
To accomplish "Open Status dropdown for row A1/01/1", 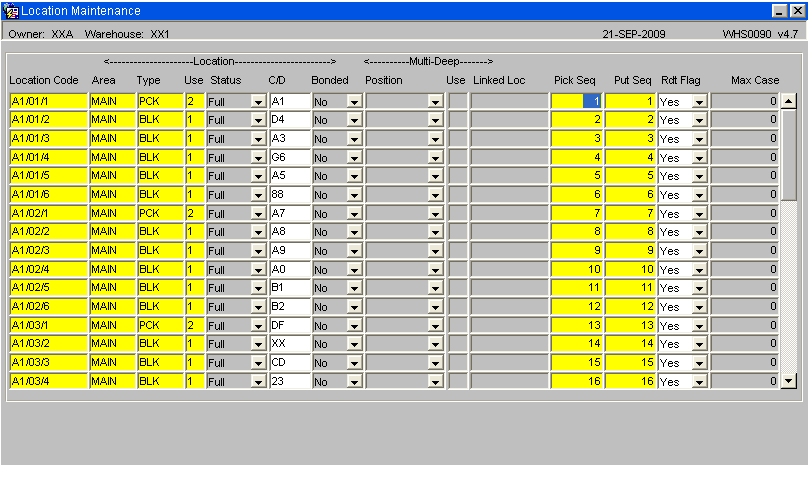I will (x=258, y=102).
